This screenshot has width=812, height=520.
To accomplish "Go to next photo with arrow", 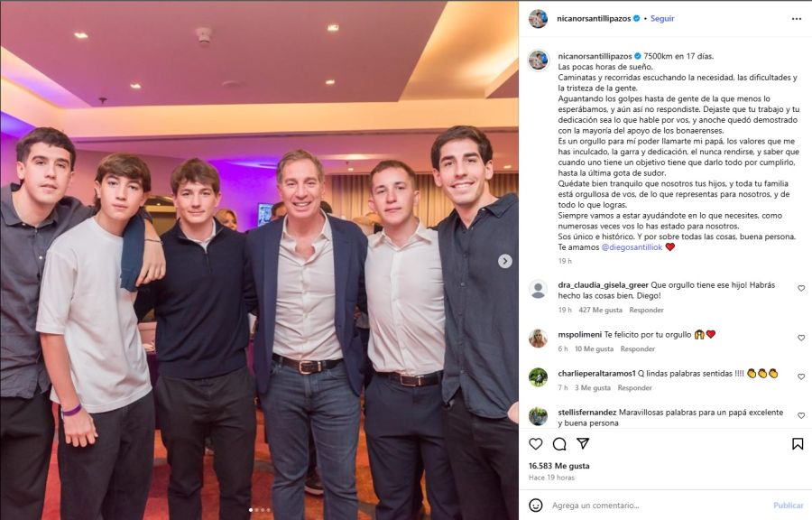I will click(x=505, y=261).
